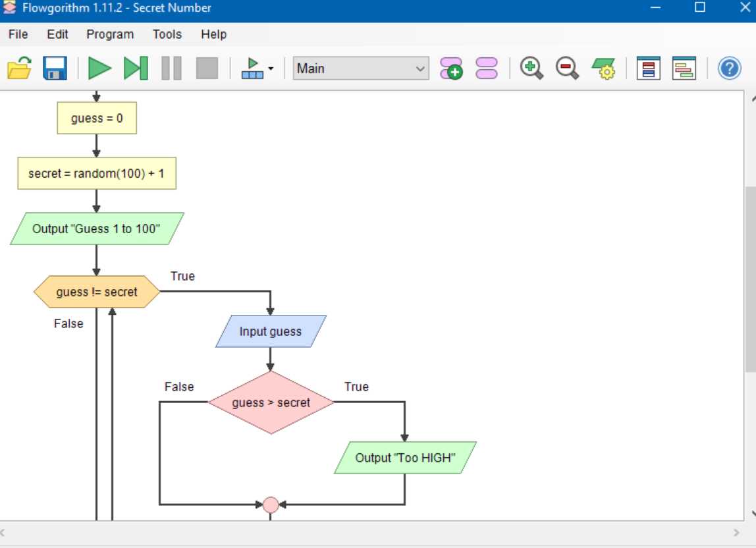756x548 pixels.
Task: Select the Output "Too HIGH" shape
Action: pos(405,458)
